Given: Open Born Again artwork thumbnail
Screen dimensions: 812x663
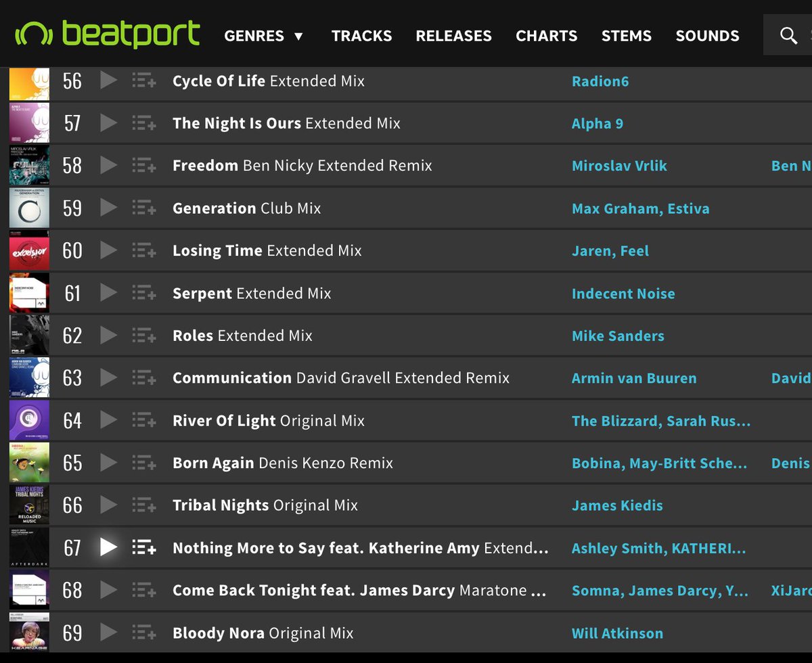Looking at the screenshot, I should pyautogui.click(x=29, y=463).
